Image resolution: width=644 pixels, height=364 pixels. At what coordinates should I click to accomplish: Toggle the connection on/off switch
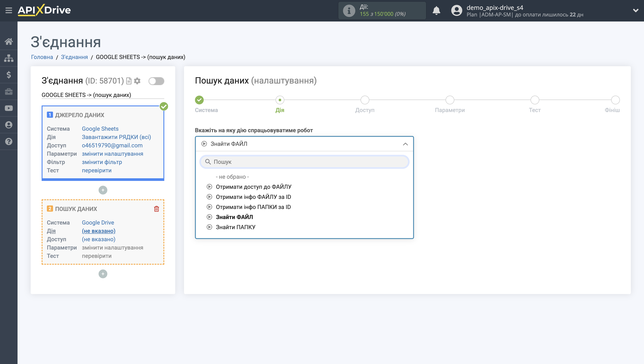156,81
